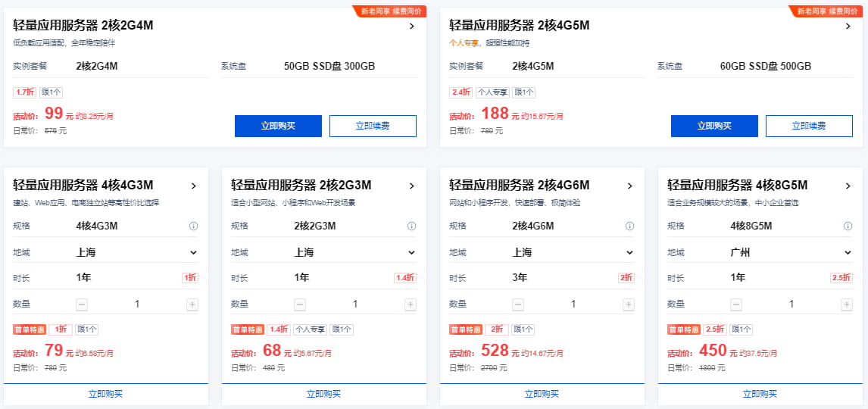Open 上海 region dropdown for 2核2G3M
The image size is (868, 409).
(x=411, y=252)
